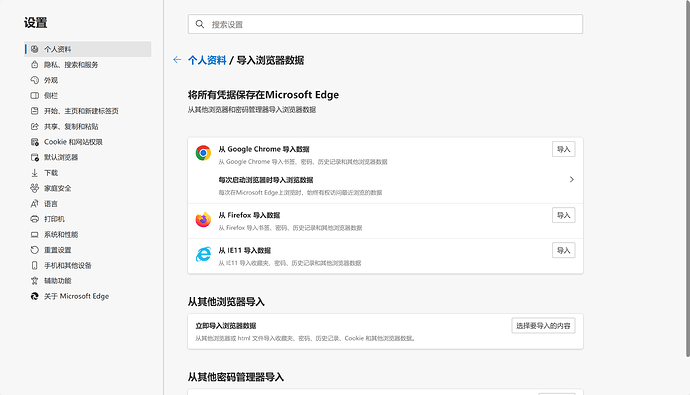Click the accessibility icon beside 辅助功能
Image resolution: width=690 pixels, height=395 pixels.
click(x=34, y=281)
